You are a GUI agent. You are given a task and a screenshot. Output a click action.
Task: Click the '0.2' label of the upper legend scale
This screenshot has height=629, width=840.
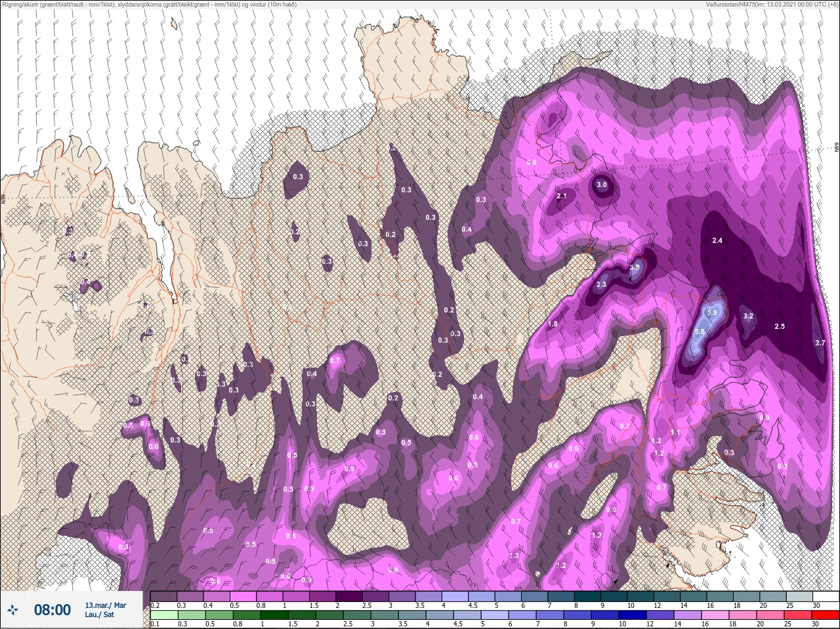155,605
